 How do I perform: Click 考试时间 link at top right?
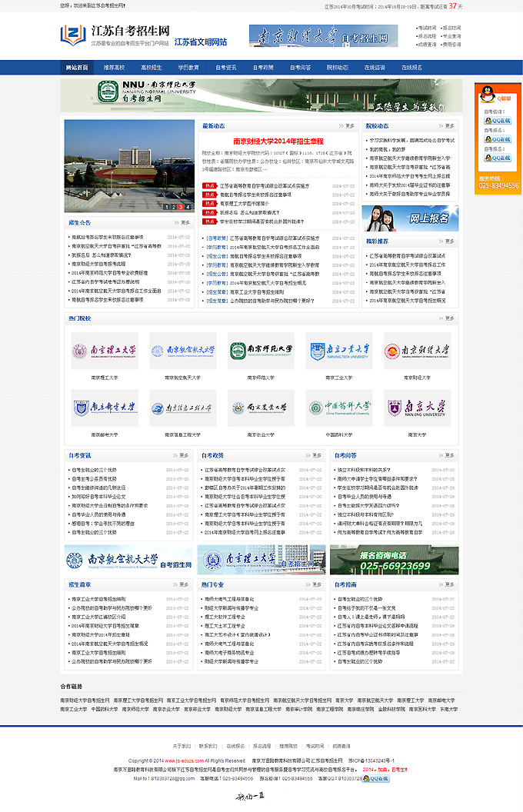click(x=427, y=28)
